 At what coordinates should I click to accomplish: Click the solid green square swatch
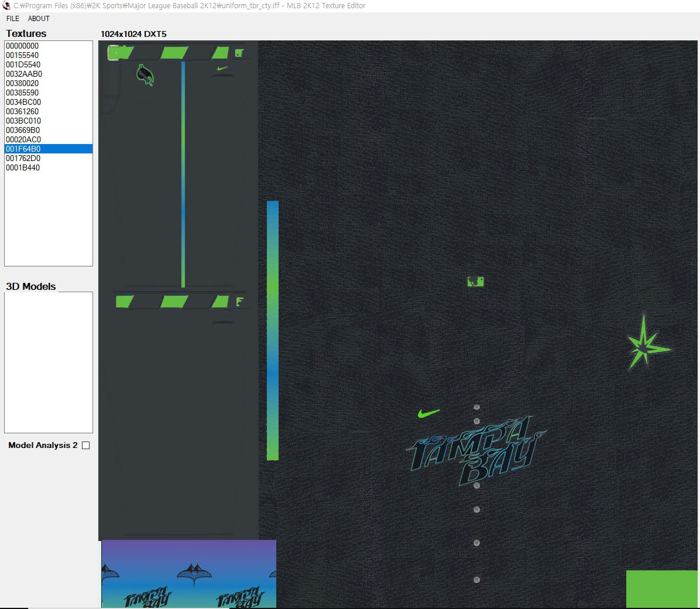click(661, 589)
